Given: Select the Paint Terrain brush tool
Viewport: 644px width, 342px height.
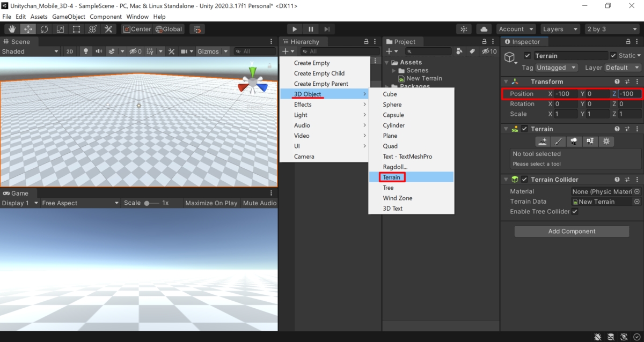Looking at the screenshot, I should pos(559,142).
